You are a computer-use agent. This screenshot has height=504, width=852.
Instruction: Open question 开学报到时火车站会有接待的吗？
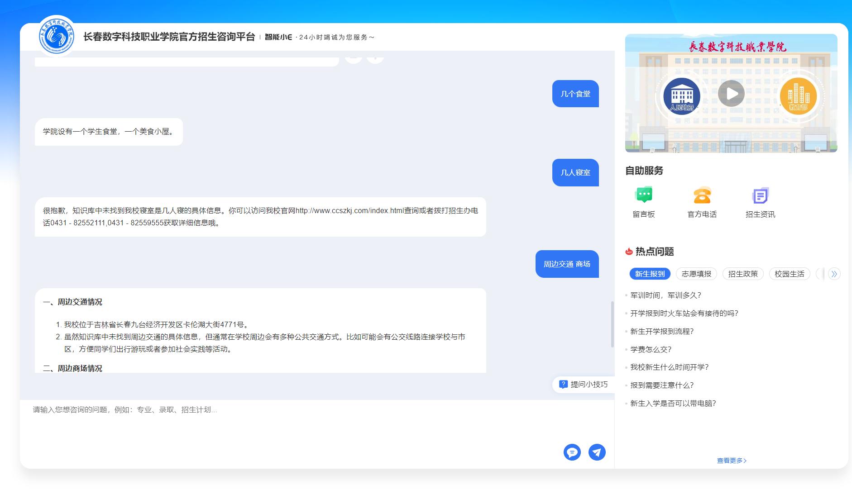(684, 314)
